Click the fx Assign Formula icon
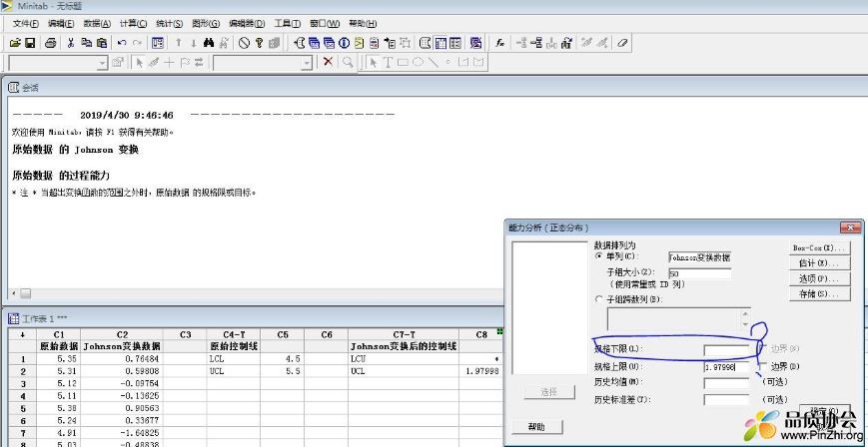The width and height of the screenshot is (868, 447). click(x=499, y=43)
